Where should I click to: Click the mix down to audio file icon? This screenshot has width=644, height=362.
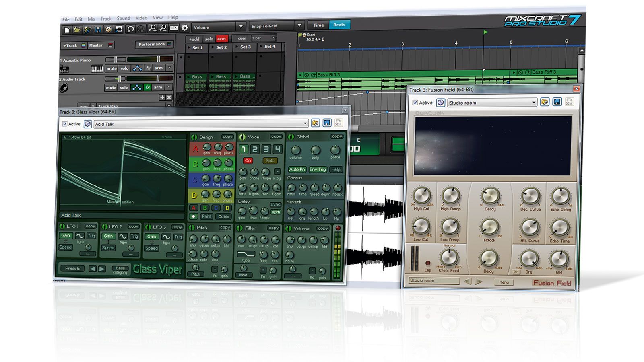point(119,29)
